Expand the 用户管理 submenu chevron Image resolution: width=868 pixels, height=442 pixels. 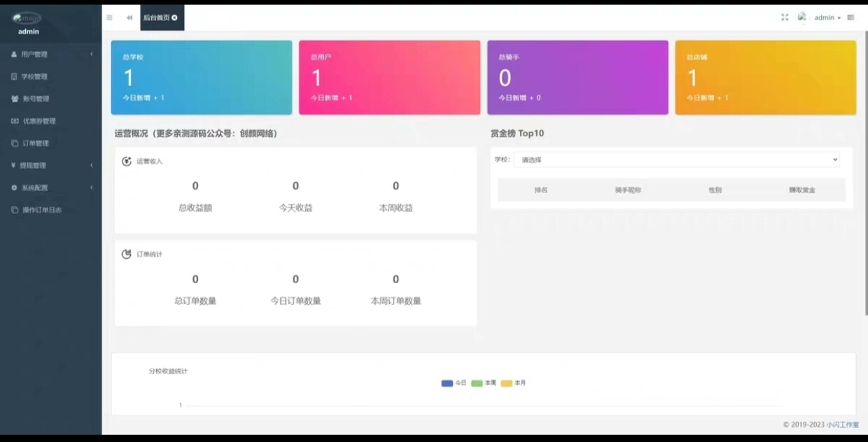click(x=92, y=54)
